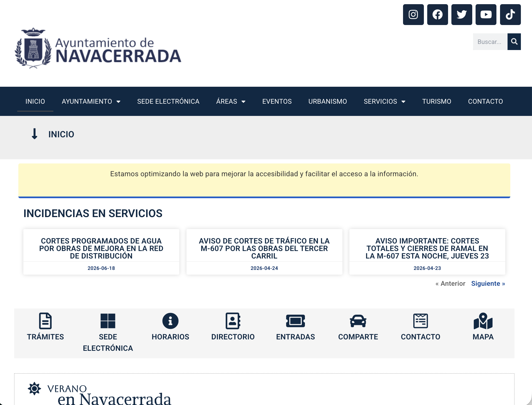The height and width of the screenshot is (405, 532).
Task: Click the Anterior pagination link
Action: coord(450,284)
